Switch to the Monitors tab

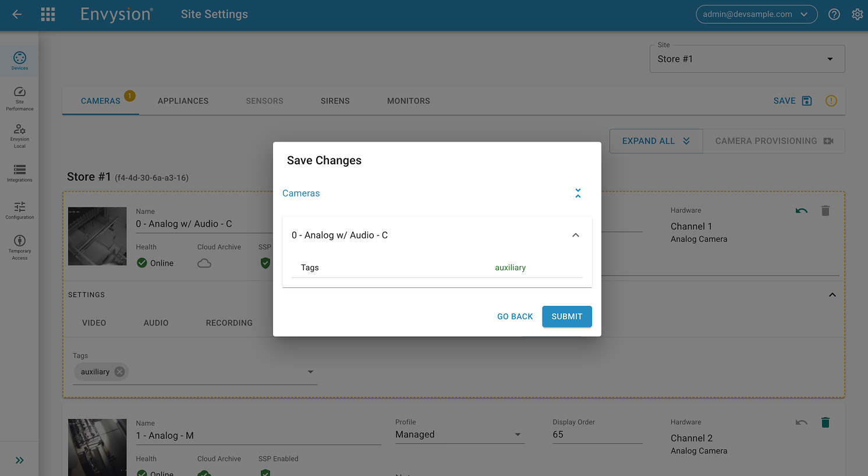click(408, 101)
